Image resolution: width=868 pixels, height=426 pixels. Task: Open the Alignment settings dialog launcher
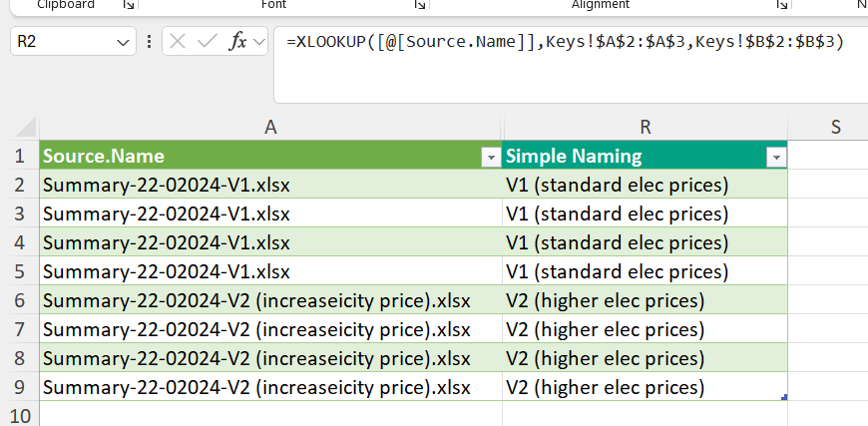tap(781, 5)
